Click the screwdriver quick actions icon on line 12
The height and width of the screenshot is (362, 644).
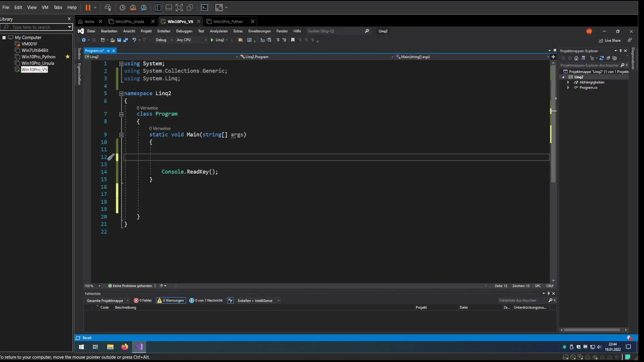111,157
